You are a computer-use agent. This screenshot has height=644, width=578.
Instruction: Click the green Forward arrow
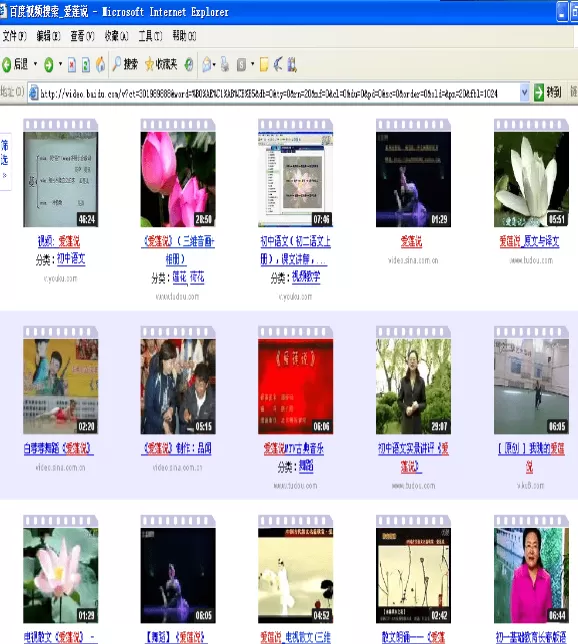(x=48, y=64)
